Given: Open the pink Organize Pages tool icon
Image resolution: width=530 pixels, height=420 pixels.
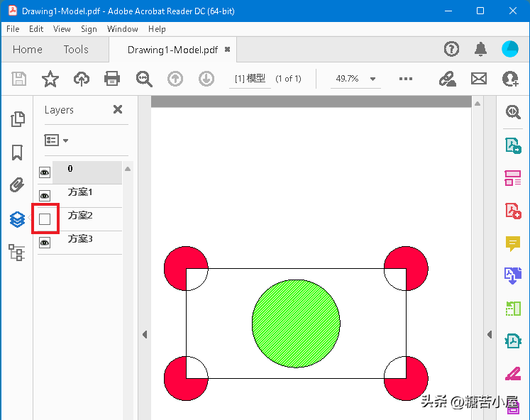Looking at the screenshot, I should coord(513,178).
